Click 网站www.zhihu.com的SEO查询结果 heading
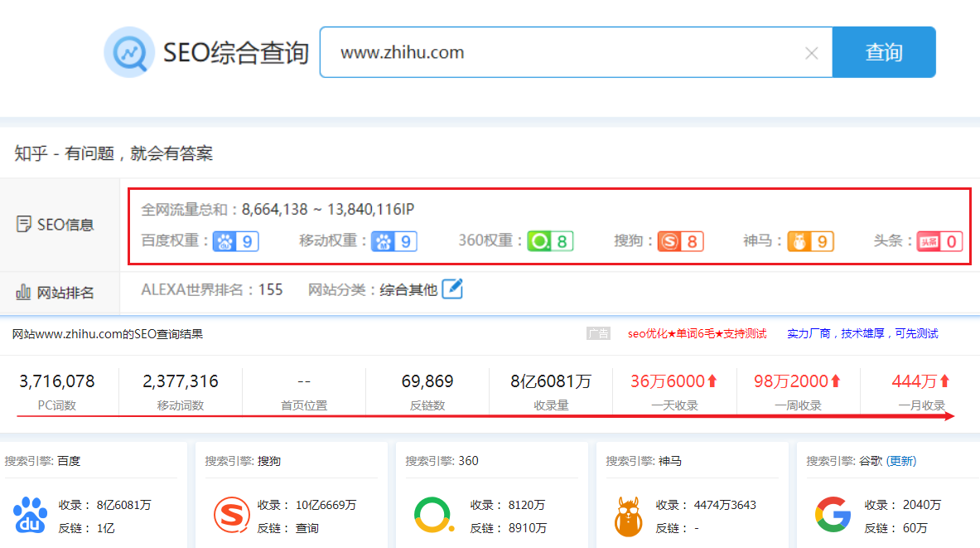Screen dimensions: 980x548 pyautogui.click(x=108, y=334)
